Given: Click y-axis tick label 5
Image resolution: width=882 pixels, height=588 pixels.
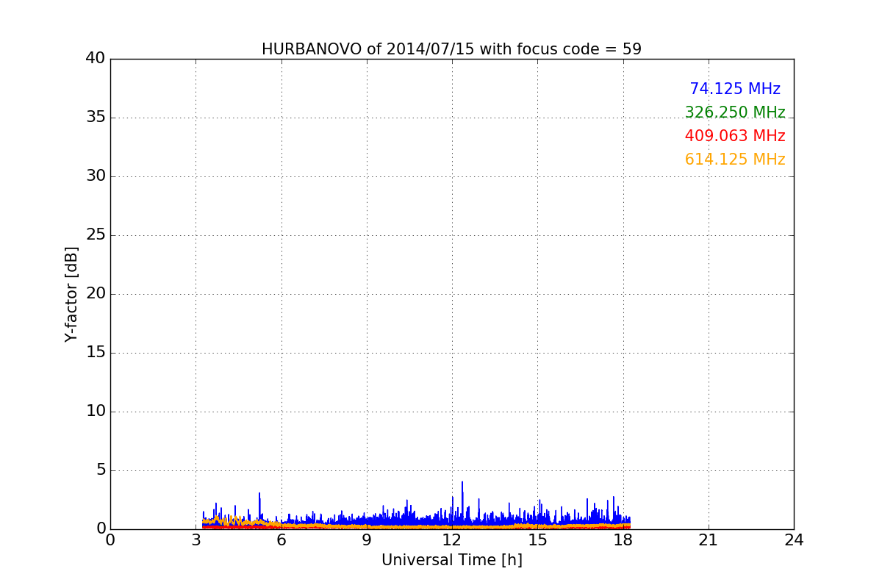Looking at the screenshot, I should [101, 470].
